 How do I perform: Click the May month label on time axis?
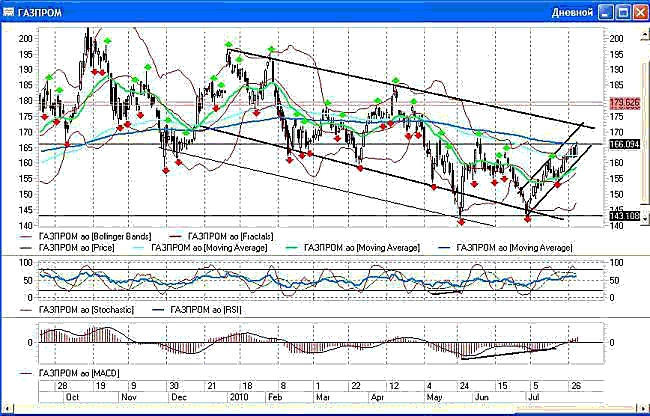click(435, 397)
